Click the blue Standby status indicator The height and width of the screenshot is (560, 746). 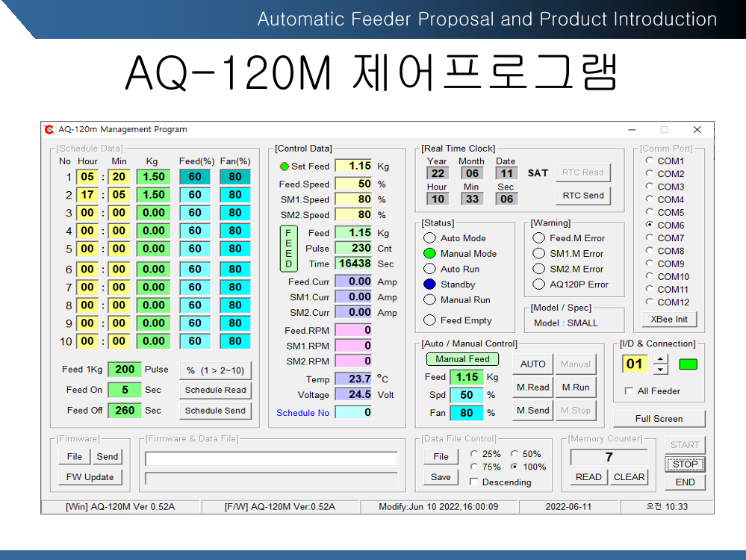(429, 284)
